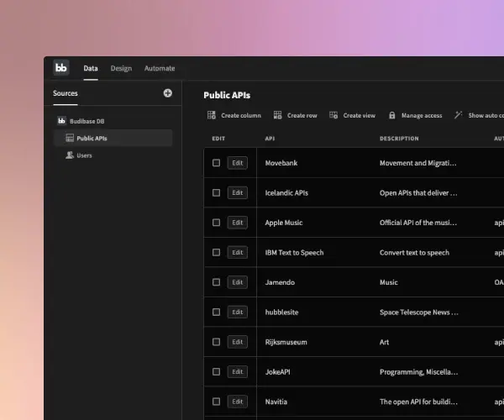Switch to the Design tab
504x420 pixels.
121,68
